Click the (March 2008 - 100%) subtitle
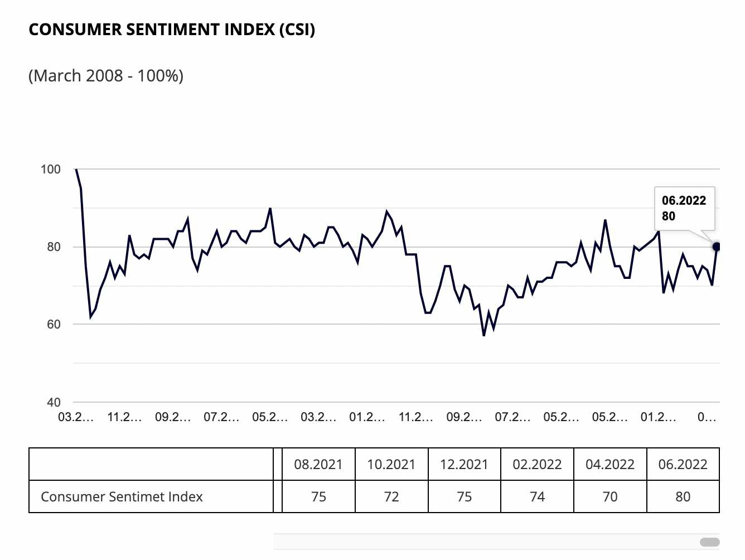Viewport: 745px width, 560px height. point(106,75)
